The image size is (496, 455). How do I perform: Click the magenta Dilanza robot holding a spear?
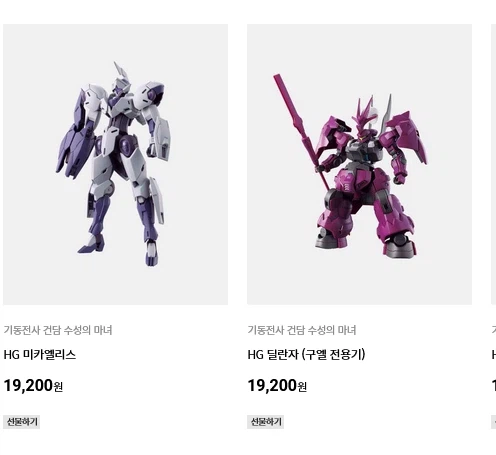point(350,166)
